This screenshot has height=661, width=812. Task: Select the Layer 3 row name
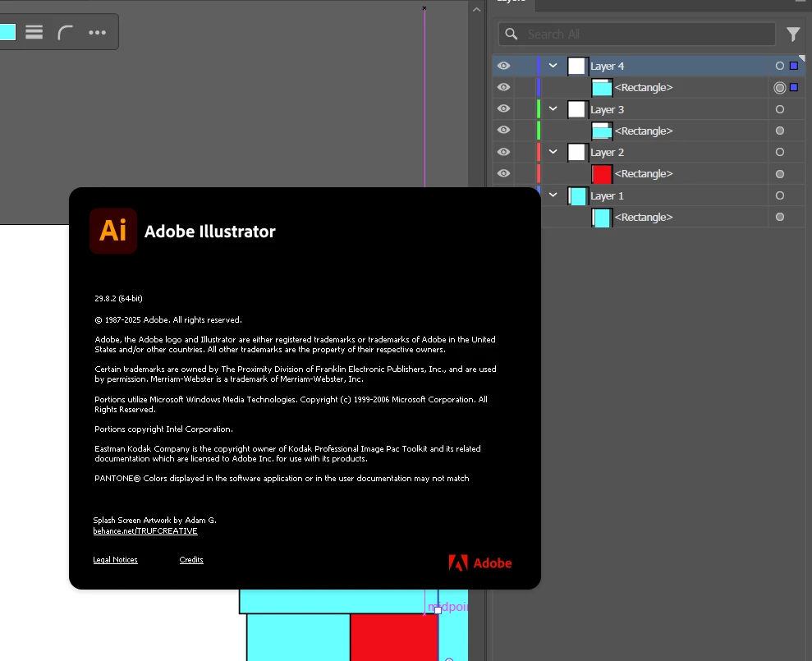(x=607, y=110)
